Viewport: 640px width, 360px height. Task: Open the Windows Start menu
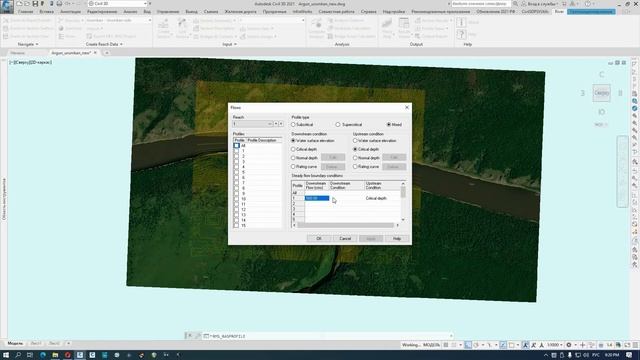[x=6, y=355]
